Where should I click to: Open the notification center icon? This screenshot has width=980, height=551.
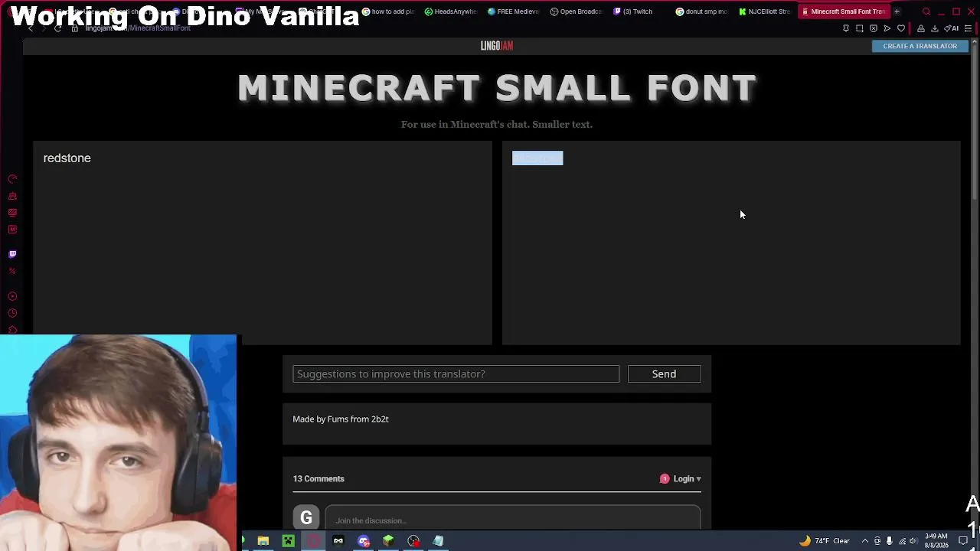[x=964, y=541]
